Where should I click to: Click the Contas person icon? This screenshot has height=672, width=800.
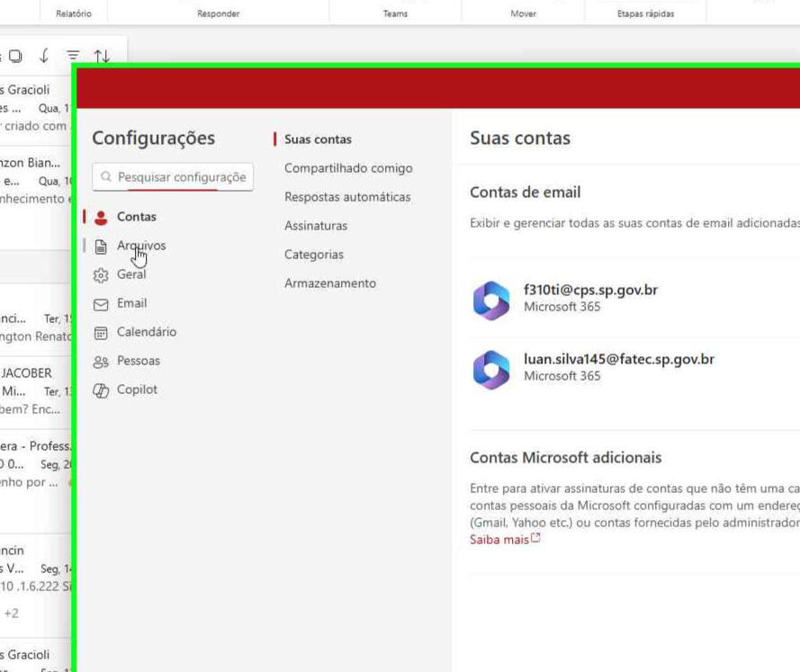[x=101, y=217]
